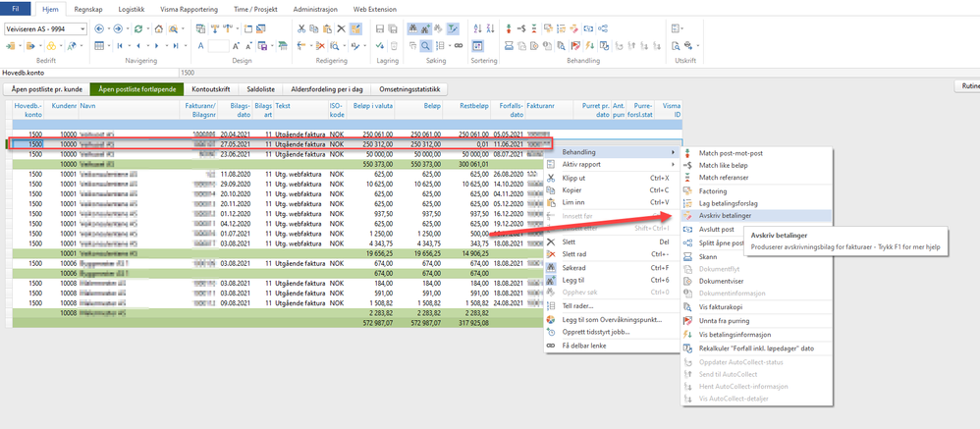Click the Save floppy disk icon
The image size is (980, 429).
(380, 28)
